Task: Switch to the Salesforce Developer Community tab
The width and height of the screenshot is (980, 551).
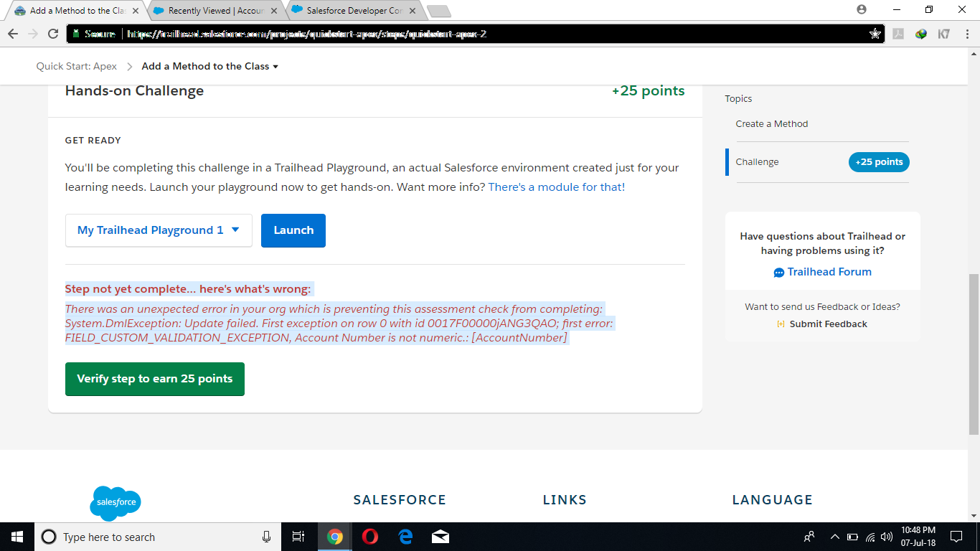Action: [x=353, y=10]
